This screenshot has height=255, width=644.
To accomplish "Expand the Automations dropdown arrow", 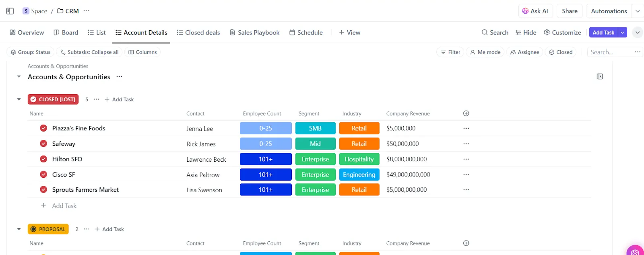I will coord(638,11).
